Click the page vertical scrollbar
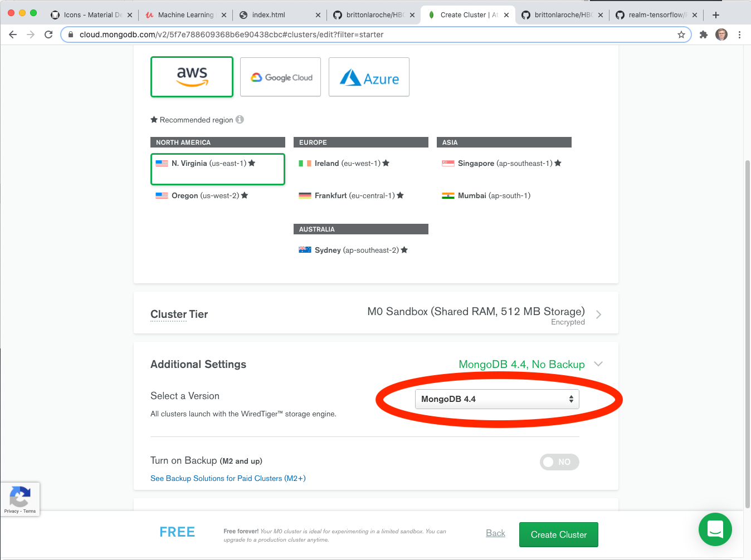Viewport: 751px width, 560px height. pyautogui.click(x=747, y=334)
